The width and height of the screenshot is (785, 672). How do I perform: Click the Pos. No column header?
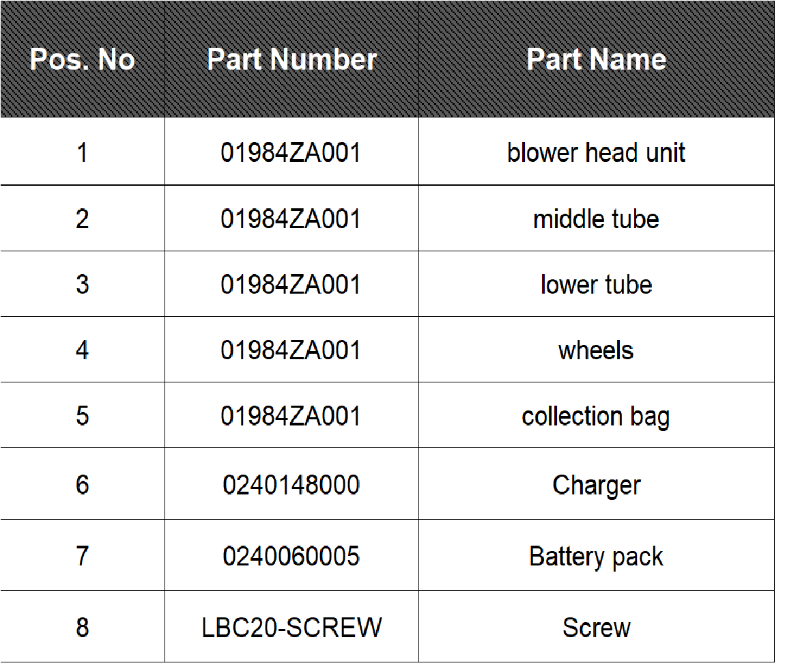click(x=83, y=59)
